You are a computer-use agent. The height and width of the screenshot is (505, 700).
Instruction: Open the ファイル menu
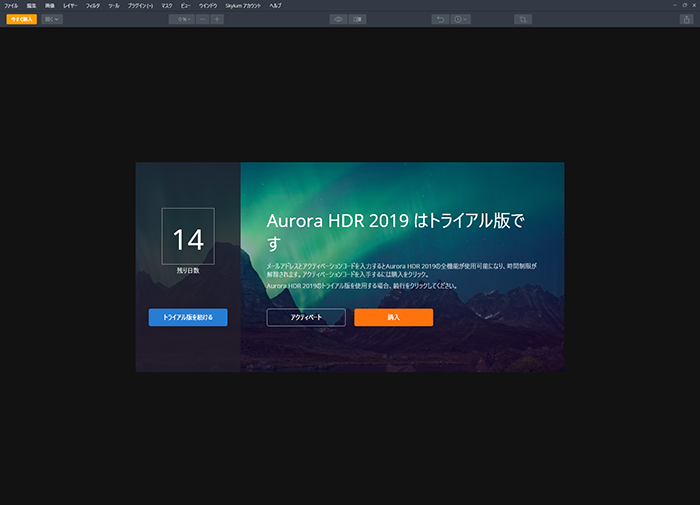(x=11, y=6)
